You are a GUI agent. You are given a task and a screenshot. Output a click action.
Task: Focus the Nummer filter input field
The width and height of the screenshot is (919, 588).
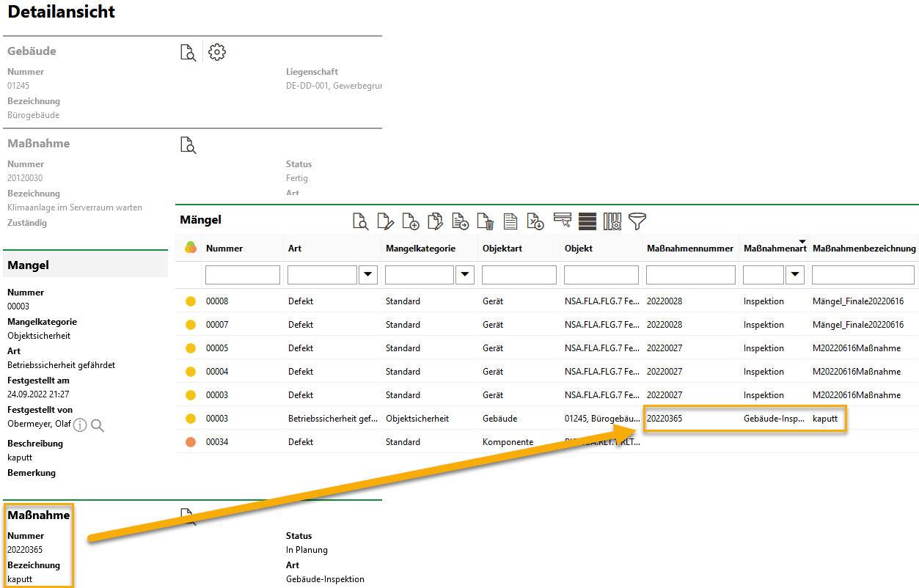pos(243,275)
